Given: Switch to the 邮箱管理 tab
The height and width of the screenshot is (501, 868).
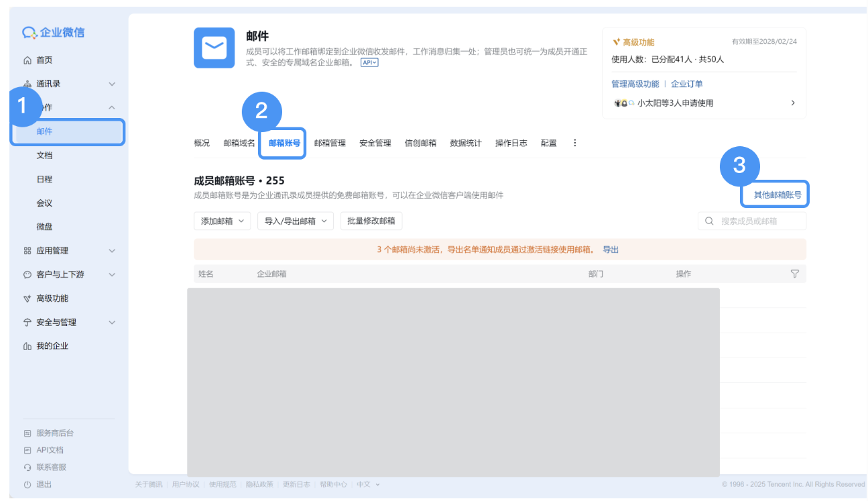Looking at the screenshot, I should point(330,142).
